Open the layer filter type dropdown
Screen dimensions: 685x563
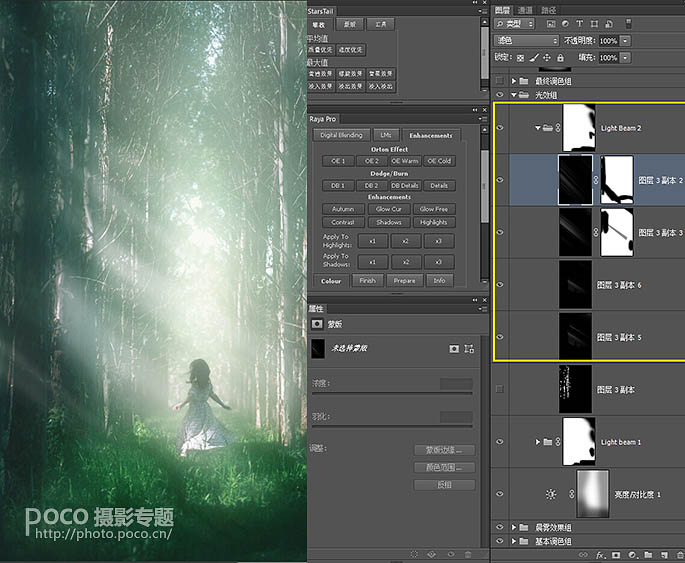(514, 24)
